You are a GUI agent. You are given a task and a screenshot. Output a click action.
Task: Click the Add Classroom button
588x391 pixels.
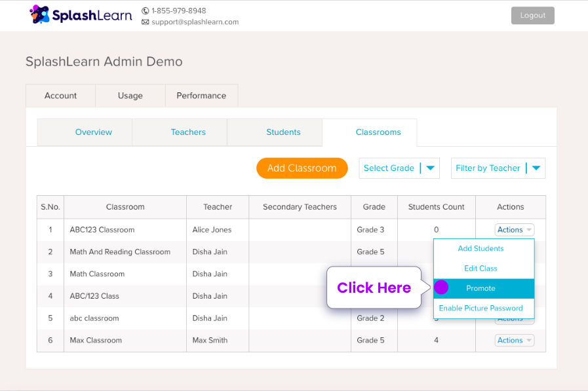point(302,168)
